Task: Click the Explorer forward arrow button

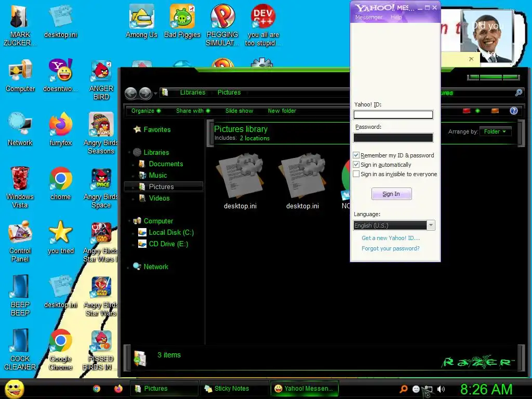Action: click(145, 93)
